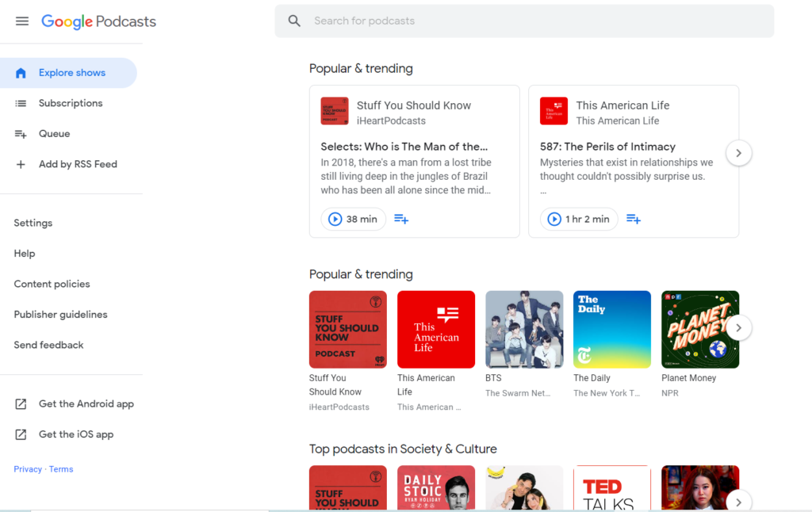Click Stuff You Should Know card logo

(335, 111)
